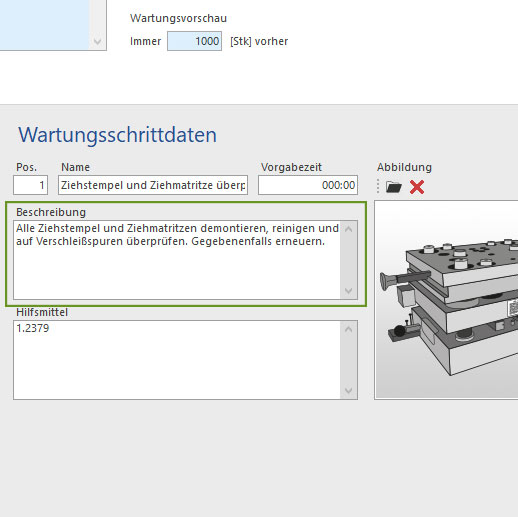Open image file with folder icon
The width and height of the screenshot is (518, 517).
tap(394, 187)
